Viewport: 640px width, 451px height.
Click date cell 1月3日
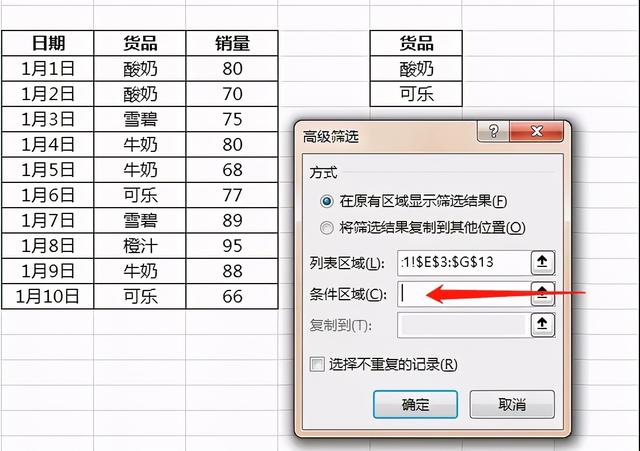coord(48,119)
